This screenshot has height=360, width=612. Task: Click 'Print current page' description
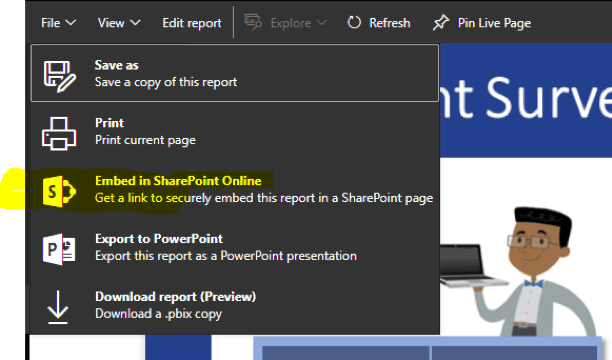pyautogui.click(x=145, y=140)
